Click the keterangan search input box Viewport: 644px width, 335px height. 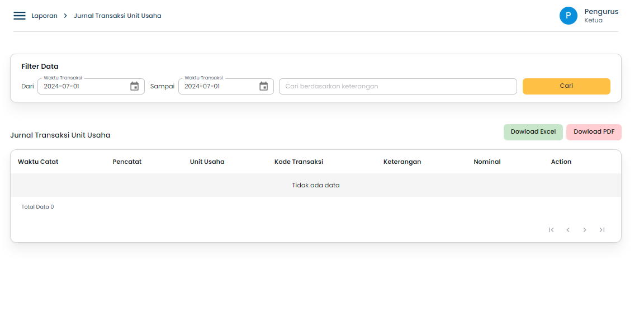pyautogui.click(x=397, y=86)
